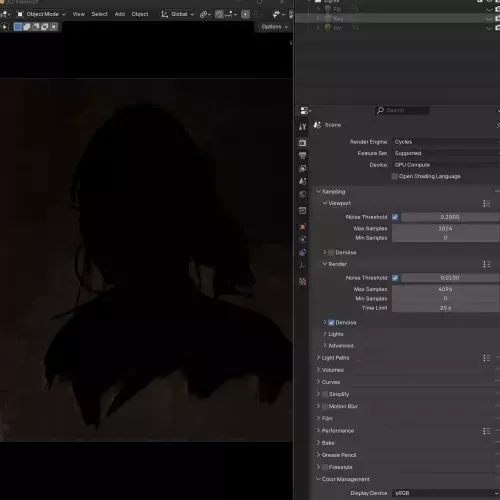Open Global transform orientation dropdown
The width and height of the screenshot is (500, 500).
coord(178,14)
